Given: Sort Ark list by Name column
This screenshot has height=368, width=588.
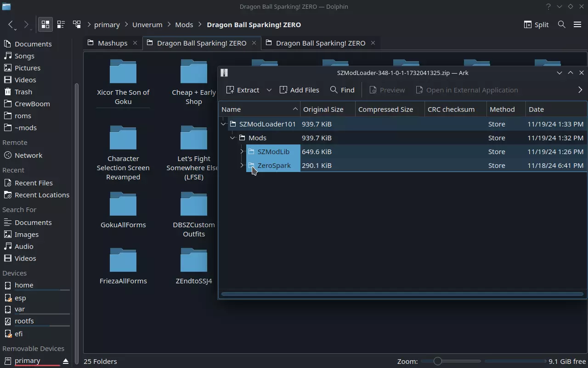Looking at the screenshot, I should click(x=260, y=109).
